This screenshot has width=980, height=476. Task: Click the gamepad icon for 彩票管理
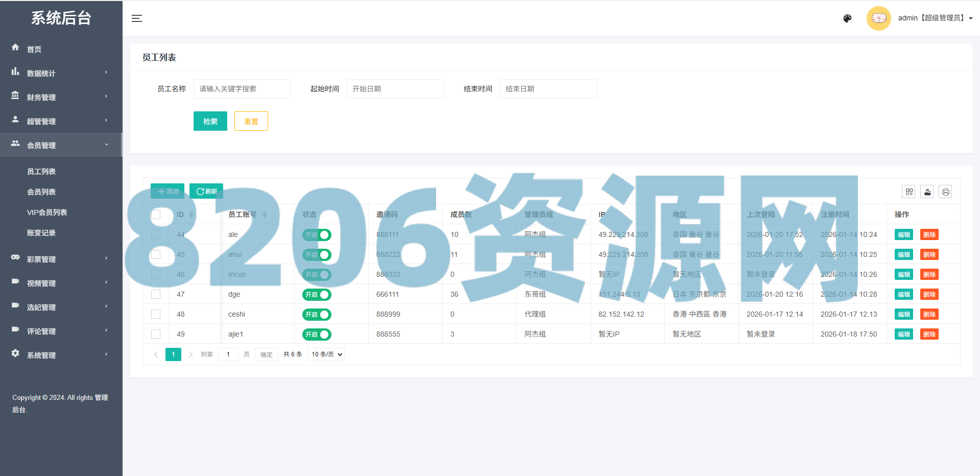coord(15,257)
